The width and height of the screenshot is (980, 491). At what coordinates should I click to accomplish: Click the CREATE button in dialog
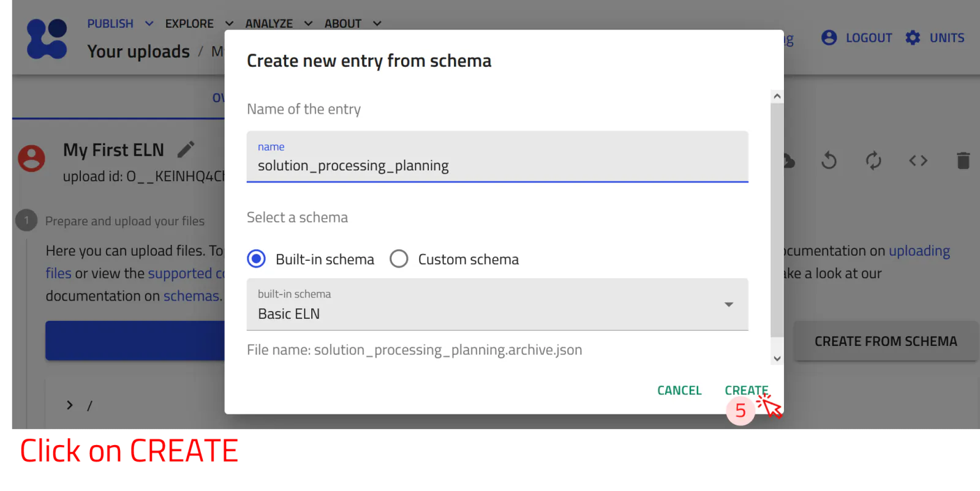(746, 391)
